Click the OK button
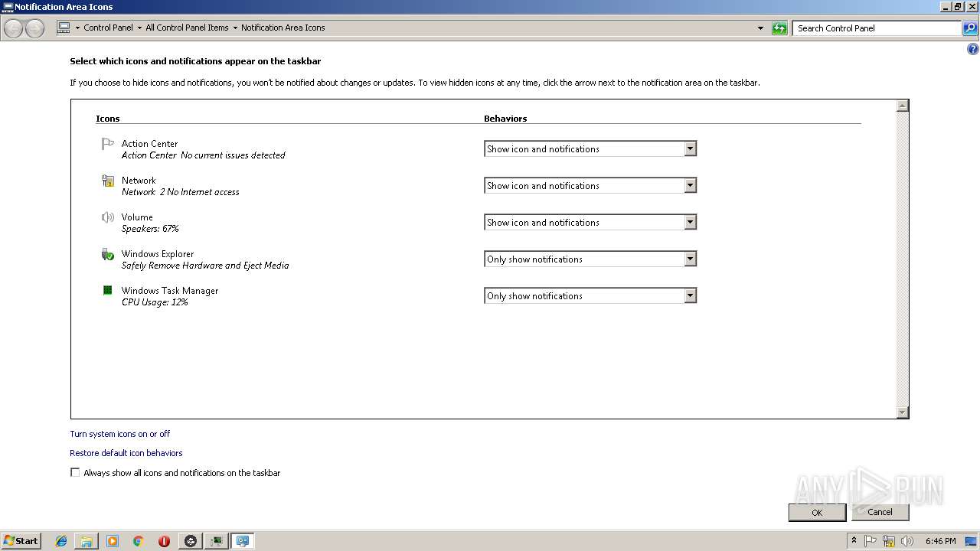Screen dimensions: 980x551 coord(817,513)
